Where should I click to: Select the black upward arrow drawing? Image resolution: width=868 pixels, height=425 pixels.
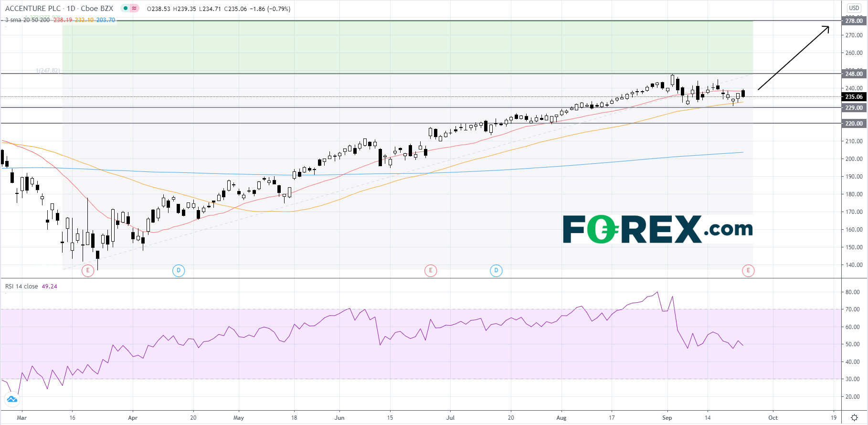[x=793, y=58]
